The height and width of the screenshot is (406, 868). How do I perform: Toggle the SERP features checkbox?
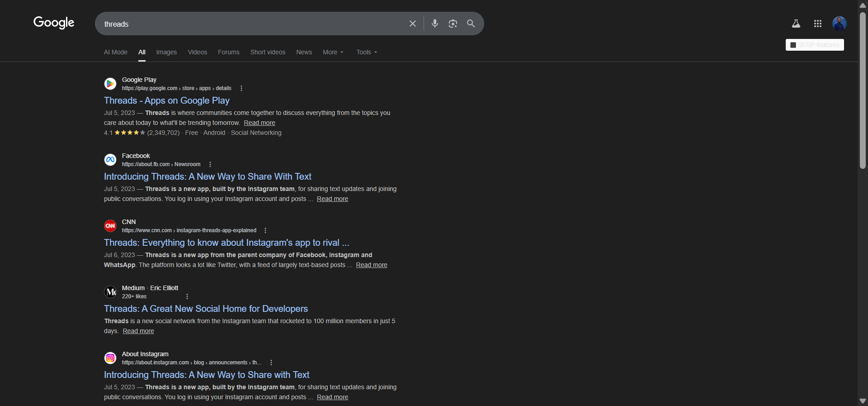[793, 45]
